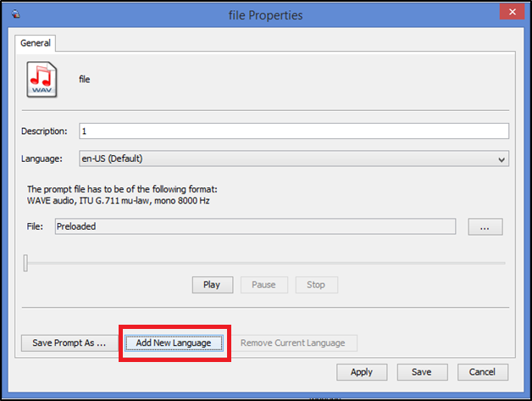Browse for file with the ... button
Screen dimensions: 532x401
[485, 227]
